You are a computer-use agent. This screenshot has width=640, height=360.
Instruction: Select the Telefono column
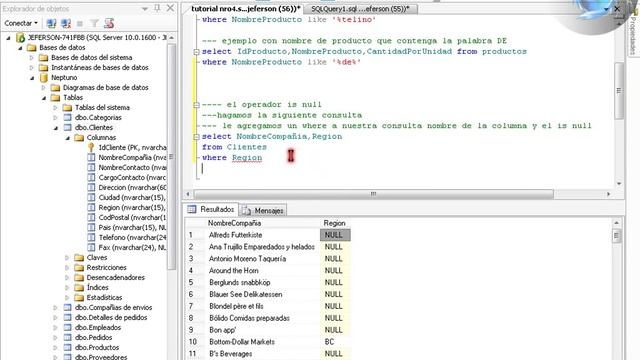click(x=132, y=238)
